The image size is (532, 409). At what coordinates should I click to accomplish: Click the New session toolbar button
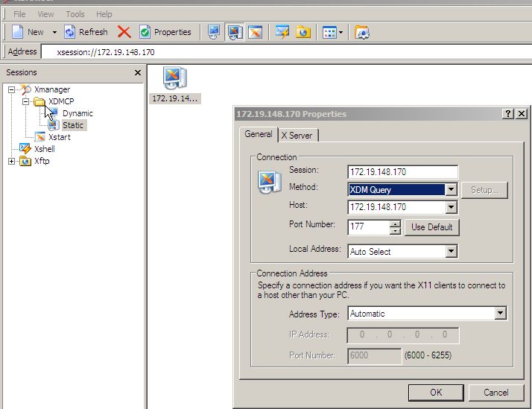[x=27, y=32]
